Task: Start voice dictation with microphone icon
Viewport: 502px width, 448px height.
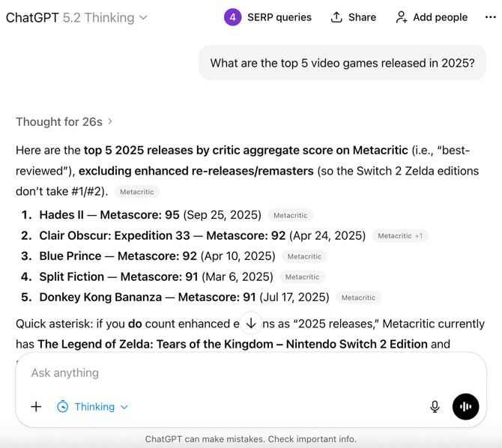Action: point(435,407)
